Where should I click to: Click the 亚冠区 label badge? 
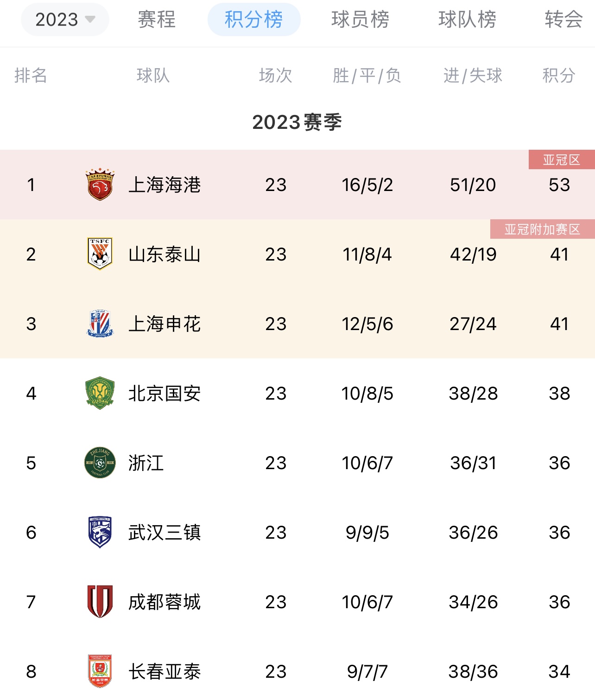(x=562, y=159)
